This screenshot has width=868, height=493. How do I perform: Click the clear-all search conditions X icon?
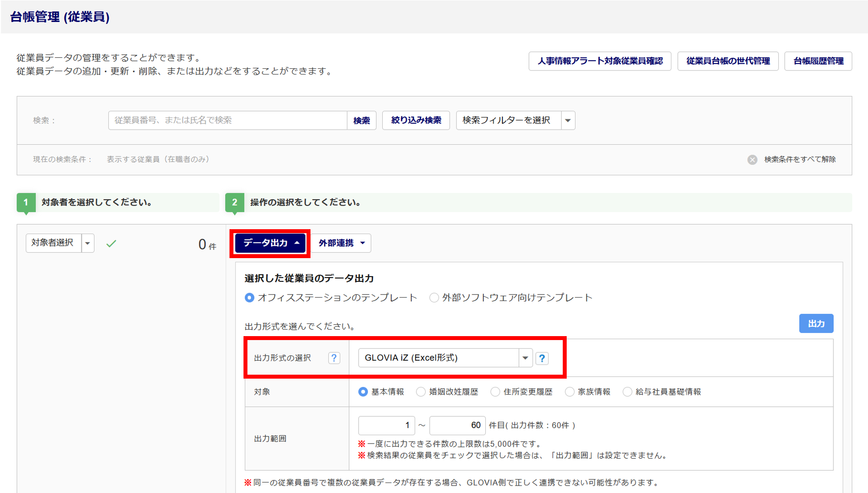coord(752,160)
